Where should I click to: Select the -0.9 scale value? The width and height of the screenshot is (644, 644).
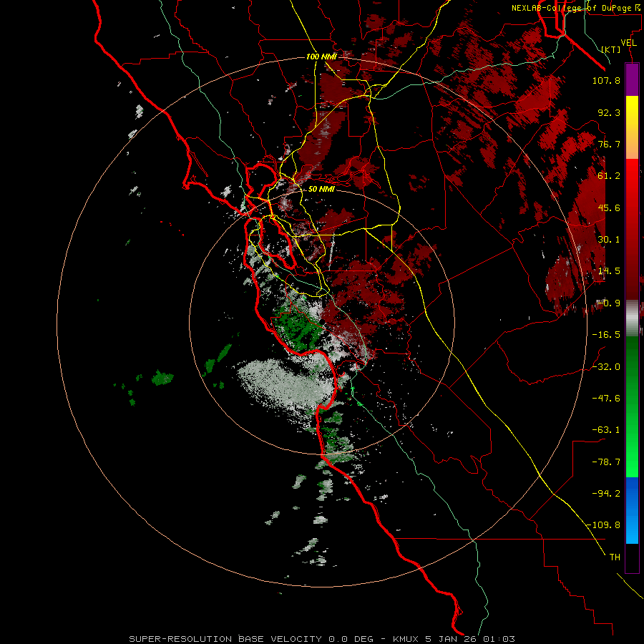(x=609, y=303)
